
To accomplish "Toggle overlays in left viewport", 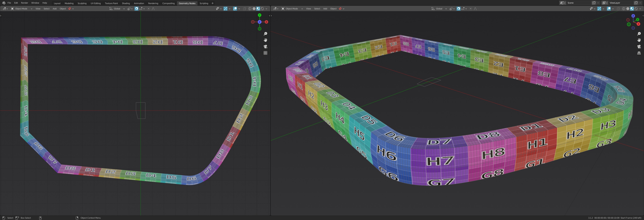I will [x=235, y=9].
